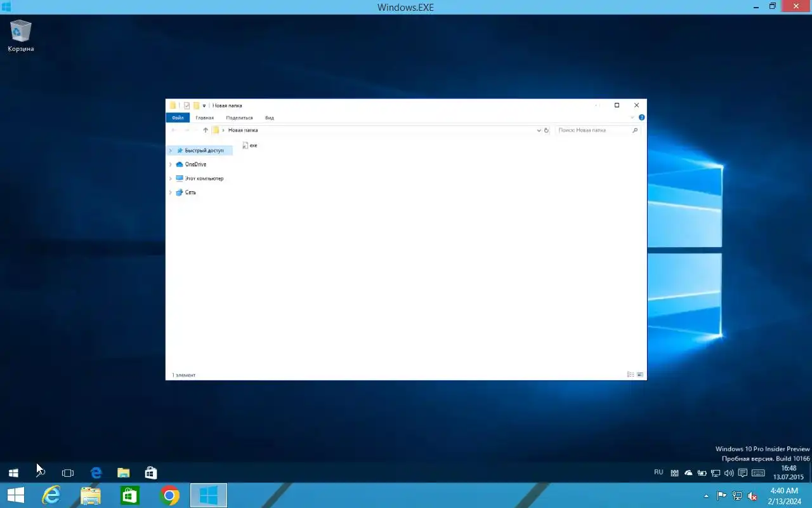Switch to the Вид ribbon tab
This screenshot has height=508, width=812.
tap(270, 117)
